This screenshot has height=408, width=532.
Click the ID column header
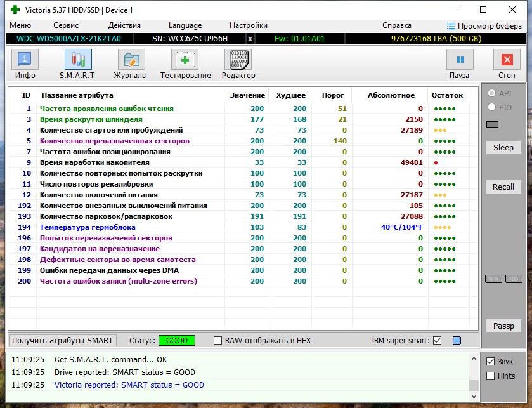pos(26,95)
